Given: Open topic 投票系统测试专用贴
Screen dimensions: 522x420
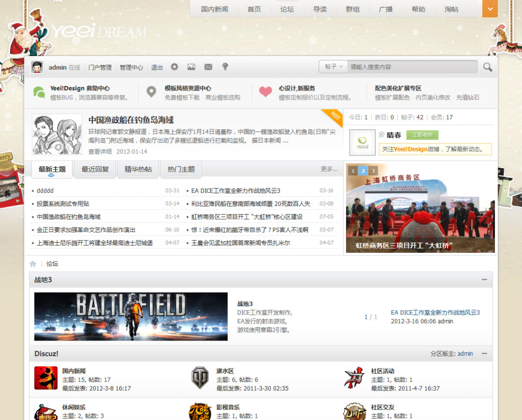Looking at the screenshot, I should point(63,204).
